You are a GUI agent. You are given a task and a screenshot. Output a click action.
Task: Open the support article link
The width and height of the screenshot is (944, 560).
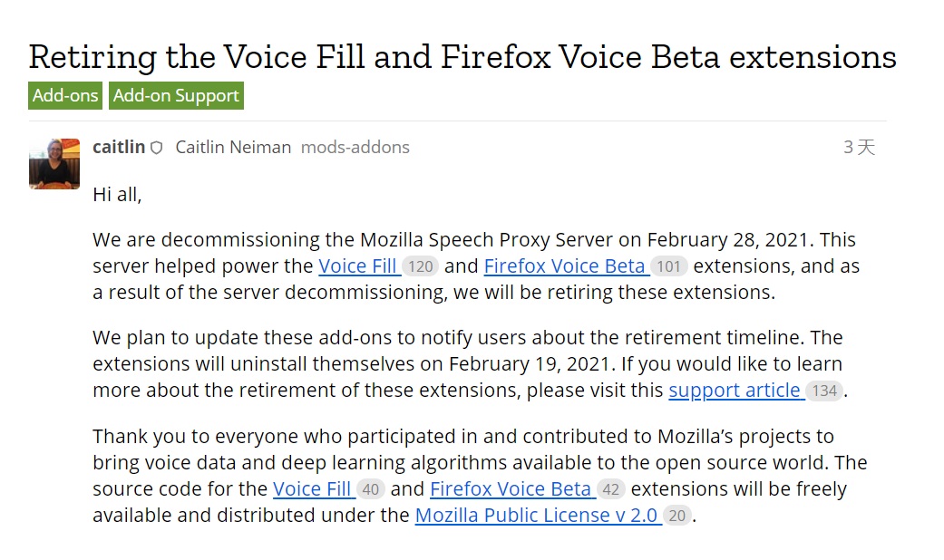point(735,391)
